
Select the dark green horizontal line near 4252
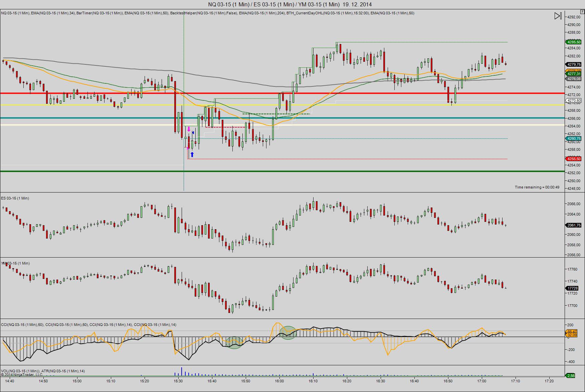pyautogui.click(x=282, y=171)
